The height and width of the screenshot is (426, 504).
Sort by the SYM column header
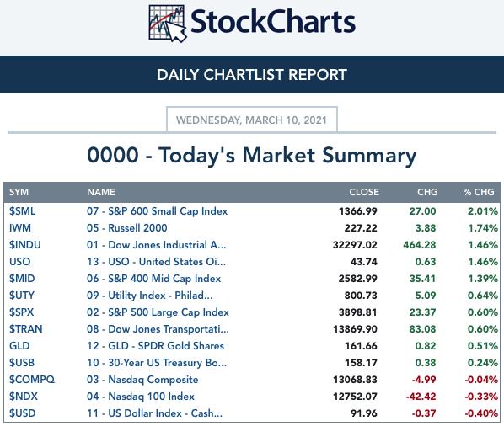pyautogui.click(x=19, y=192)
